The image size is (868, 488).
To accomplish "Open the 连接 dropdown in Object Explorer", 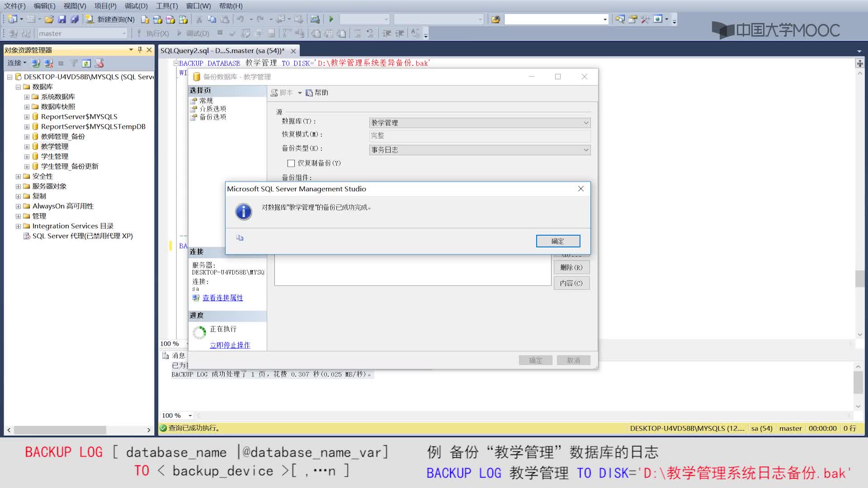I will (17, 63).
